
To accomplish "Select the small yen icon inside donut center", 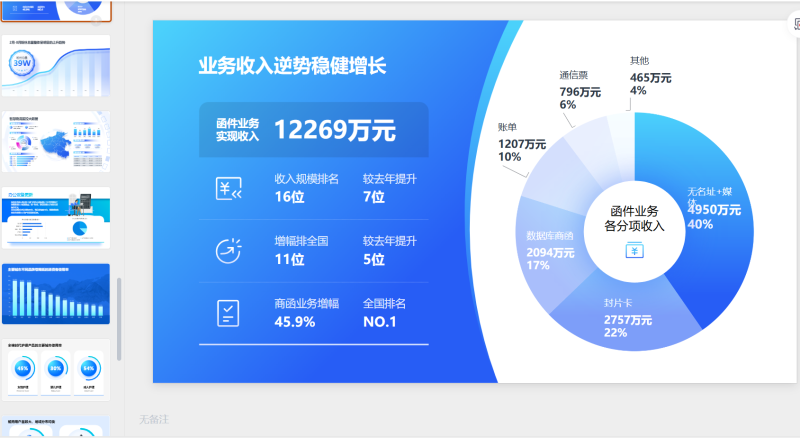I will click(634, 250).
